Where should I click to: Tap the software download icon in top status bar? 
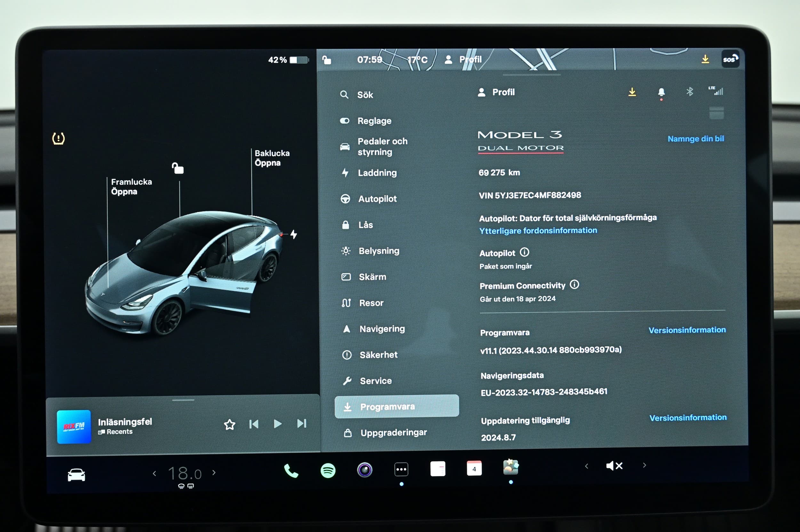(x=705, y=59)
